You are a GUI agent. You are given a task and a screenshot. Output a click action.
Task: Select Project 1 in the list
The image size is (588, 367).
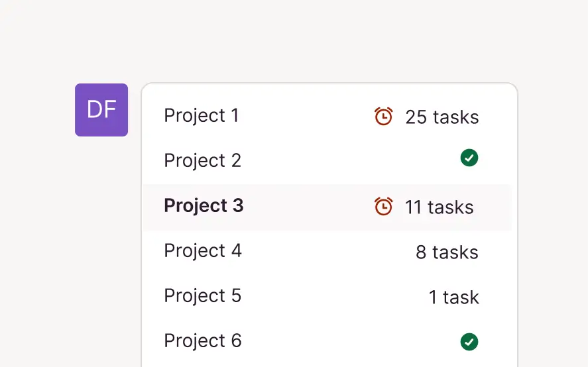[x=328, y=117]
